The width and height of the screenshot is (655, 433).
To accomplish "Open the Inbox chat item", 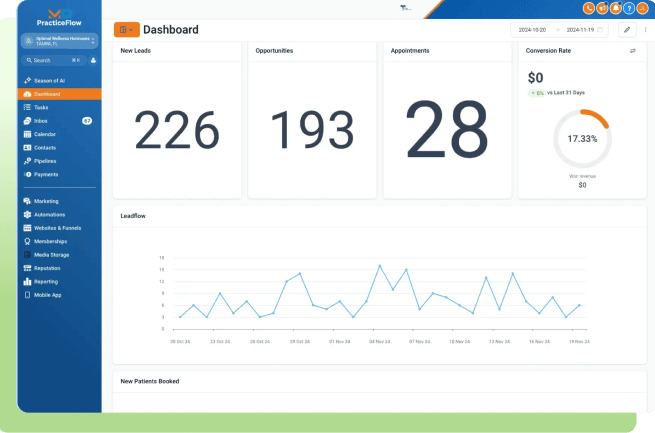I will coord(59,121).
